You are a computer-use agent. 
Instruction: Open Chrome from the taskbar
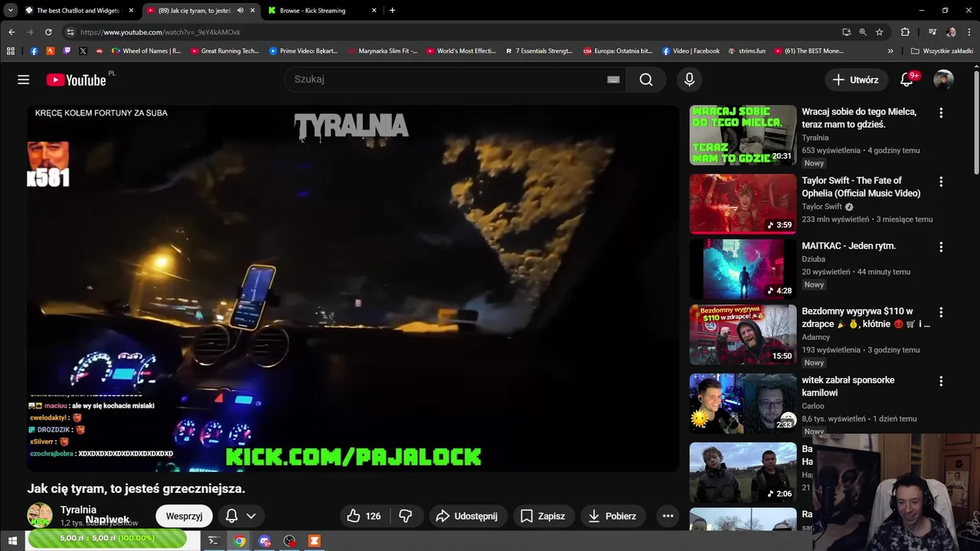[240, 541]
